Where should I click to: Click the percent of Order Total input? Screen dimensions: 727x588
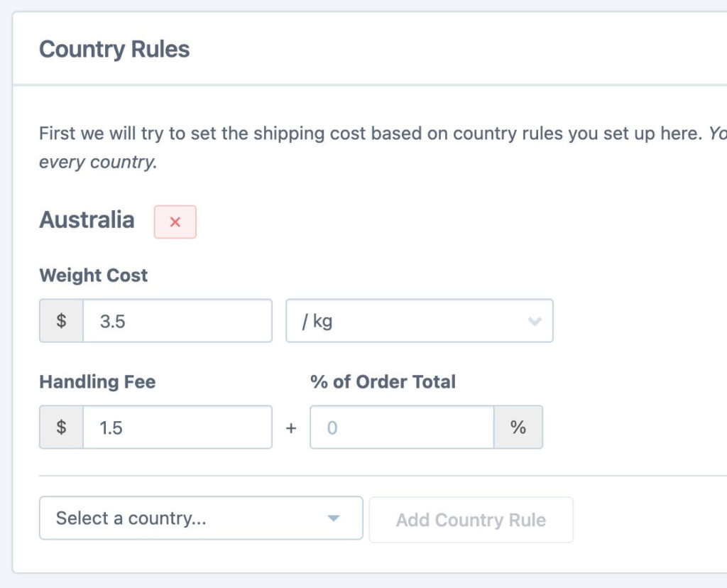[401, 427]
